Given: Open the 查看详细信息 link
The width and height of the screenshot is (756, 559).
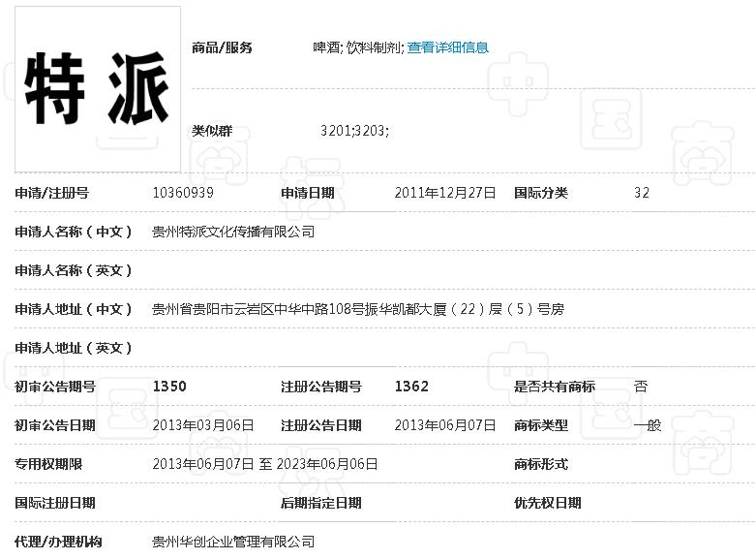Looking at the screenshot, I should coord(447,47).
